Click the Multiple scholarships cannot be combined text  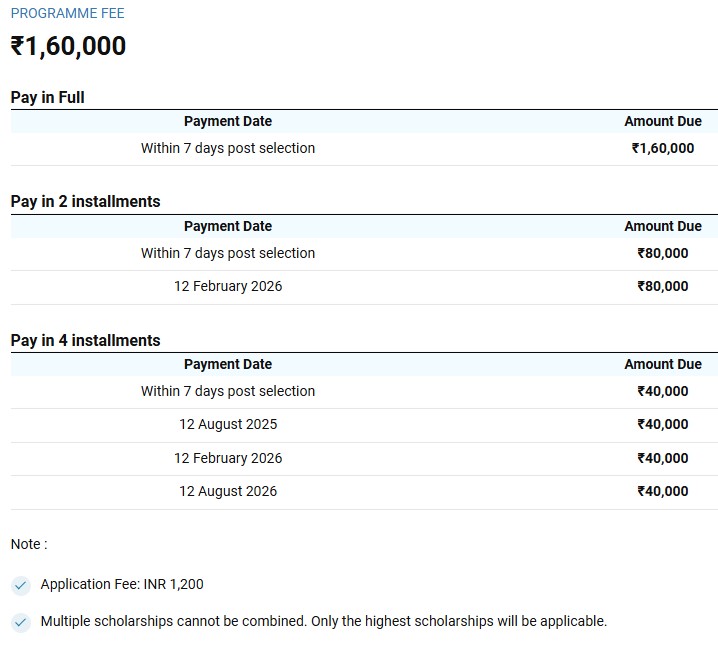coord(323,621)
